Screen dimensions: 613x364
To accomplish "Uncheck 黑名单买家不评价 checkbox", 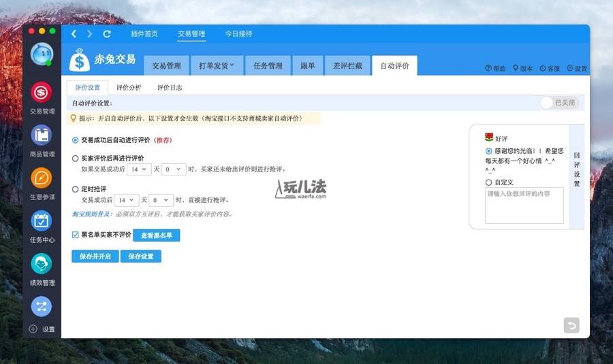I will click(x=76, y=234).
